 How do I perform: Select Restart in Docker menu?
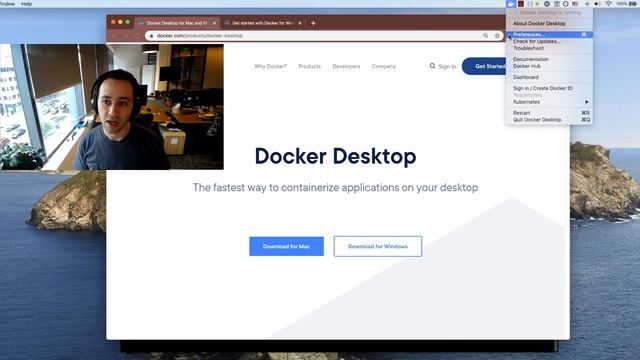point(549,113)
